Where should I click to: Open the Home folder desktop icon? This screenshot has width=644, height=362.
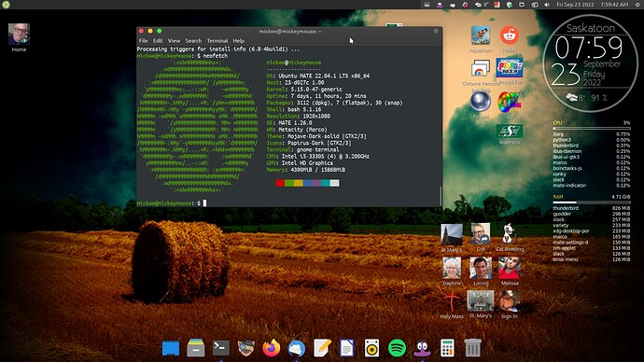(x=19, y=35)
